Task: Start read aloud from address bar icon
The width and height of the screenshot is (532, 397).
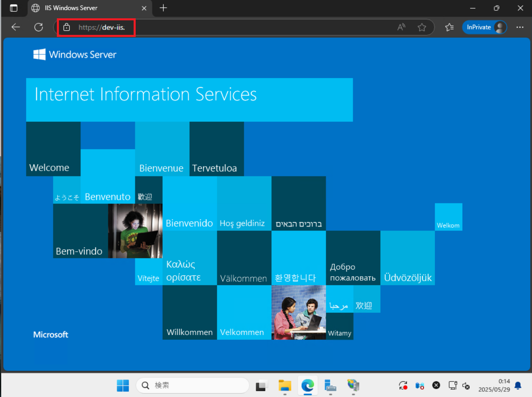Action: [x=401, y=27]
